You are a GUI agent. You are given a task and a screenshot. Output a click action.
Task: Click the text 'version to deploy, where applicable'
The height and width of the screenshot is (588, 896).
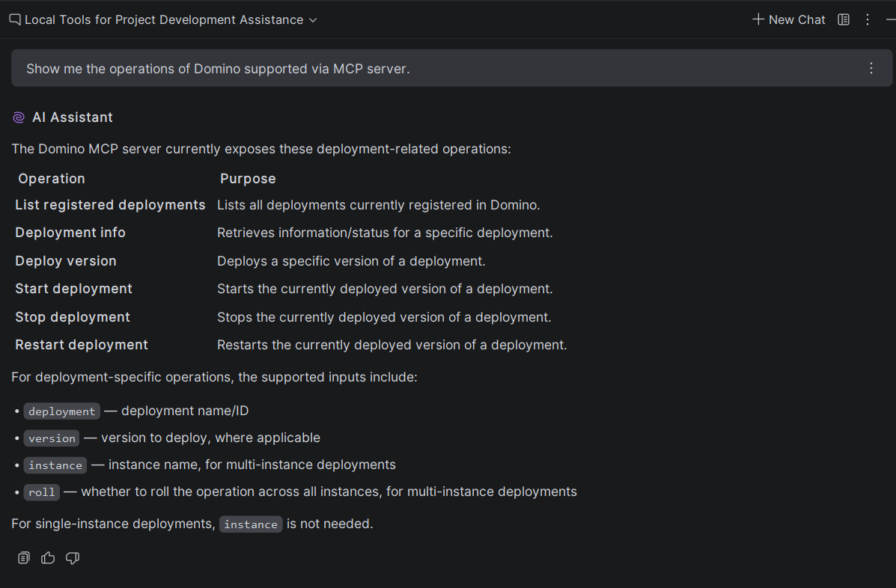[211, 438]
